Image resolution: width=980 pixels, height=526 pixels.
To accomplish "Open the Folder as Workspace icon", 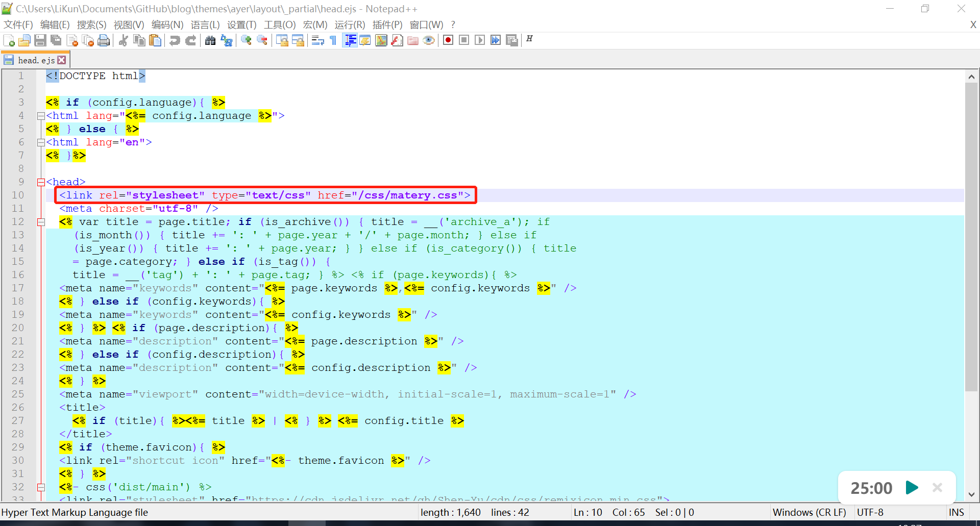I will [413, 40].
